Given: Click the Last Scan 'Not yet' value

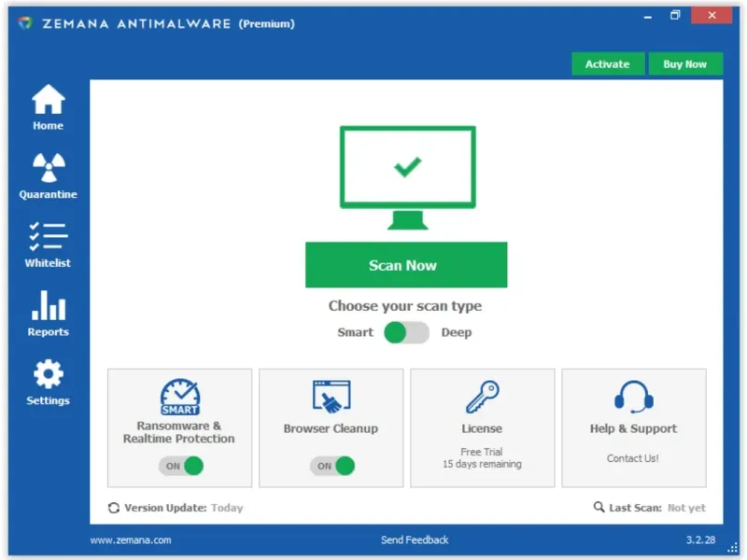Looking at the screenshot, I should [687, 508].
